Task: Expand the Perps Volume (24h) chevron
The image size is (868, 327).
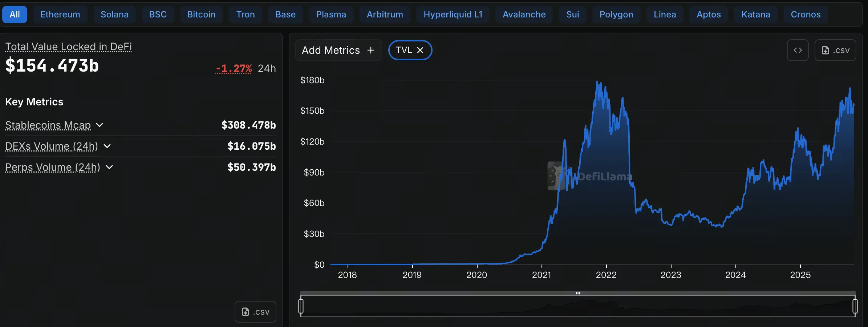Action: tap(109, 167)
